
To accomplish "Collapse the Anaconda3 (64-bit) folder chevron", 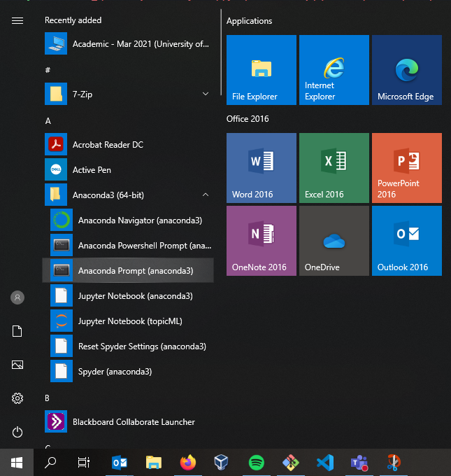I will point(206,195).
